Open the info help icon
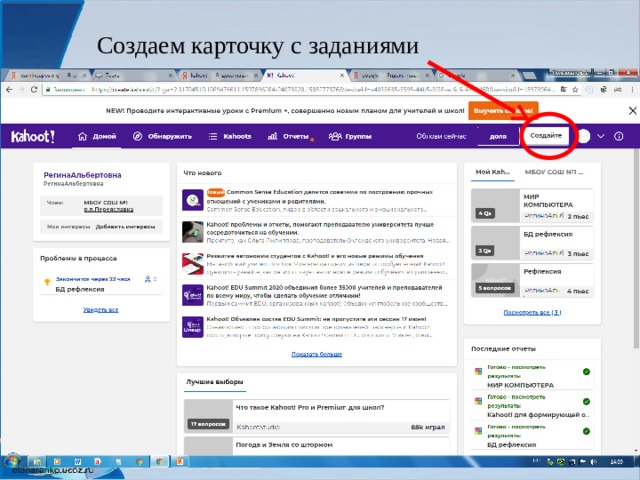This screenshot has height=480, width=640. (x=619, y=136)
